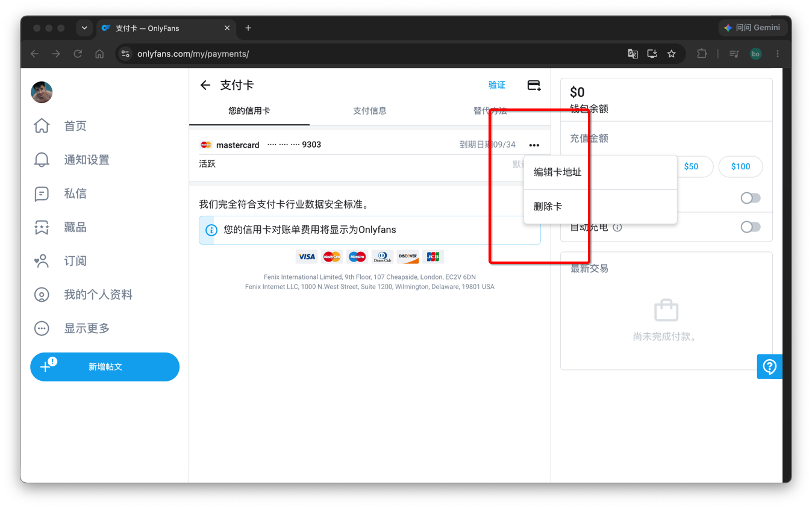Click the browser forward navigation arrow

pyautogui.click(x=56, y=54)
